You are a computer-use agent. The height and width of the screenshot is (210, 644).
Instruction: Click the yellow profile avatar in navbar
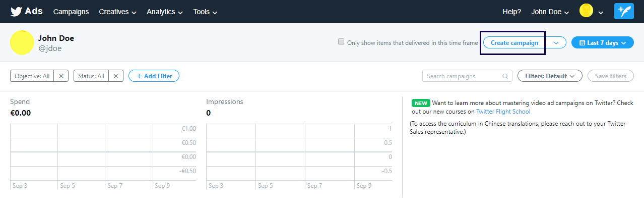tap(586, 11)
